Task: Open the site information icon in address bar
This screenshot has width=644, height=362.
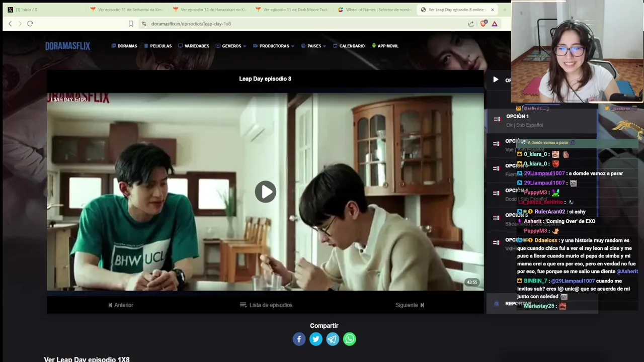Action: tap(144, 24)
